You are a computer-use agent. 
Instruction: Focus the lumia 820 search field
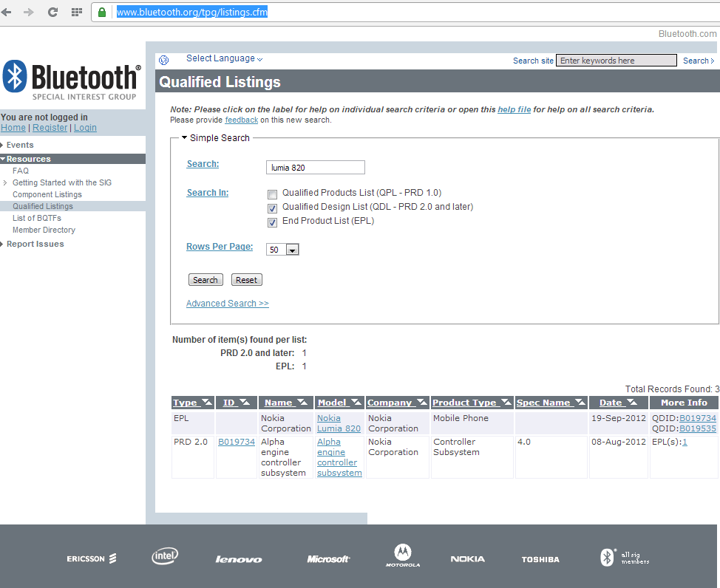pos(316,168)
